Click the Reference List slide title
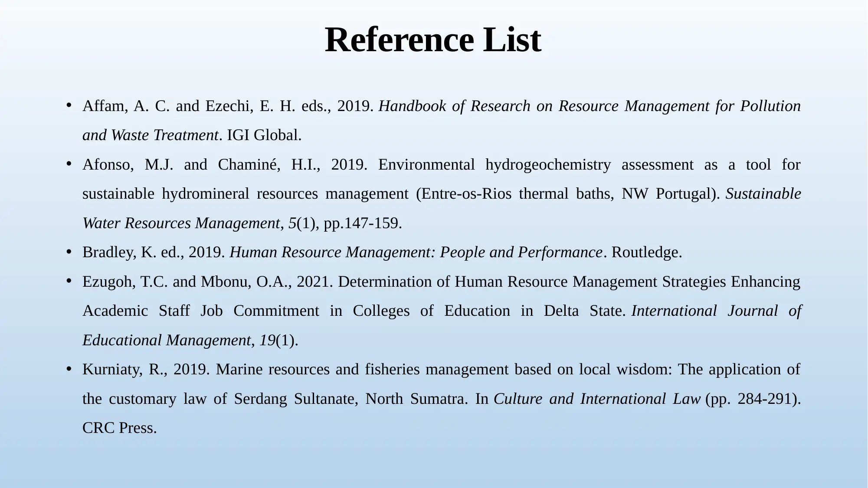 click(433, 40)
